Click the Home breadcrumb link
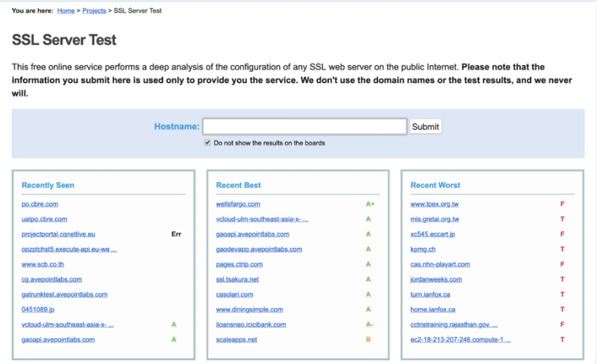Image resolution: width=597 pixels, height=364 pixels. pos(66,11)
